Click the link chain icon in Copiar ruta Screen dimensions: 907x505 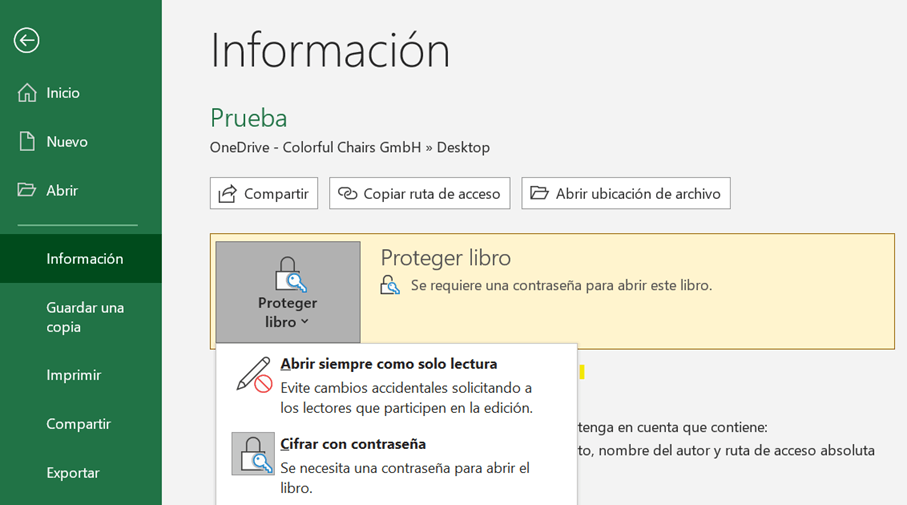point(347,193)
